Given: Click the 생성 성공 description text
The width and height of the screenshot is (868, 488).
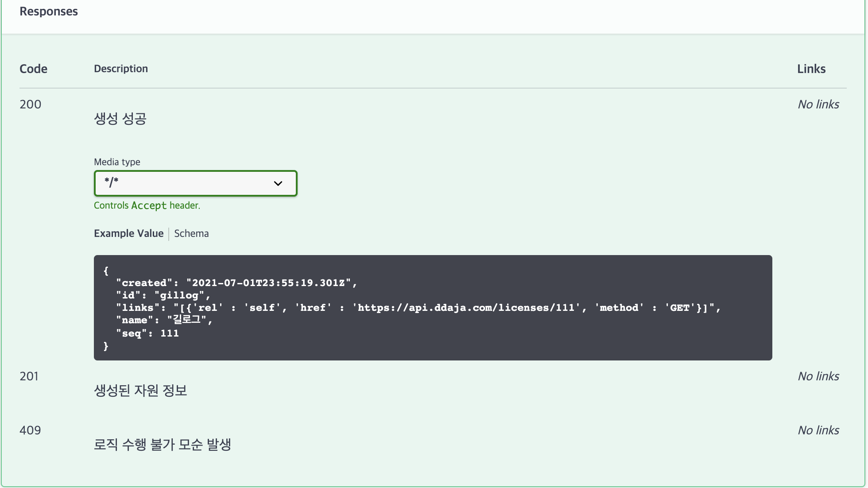Looking at the screenshot, I should pos(120,119).
